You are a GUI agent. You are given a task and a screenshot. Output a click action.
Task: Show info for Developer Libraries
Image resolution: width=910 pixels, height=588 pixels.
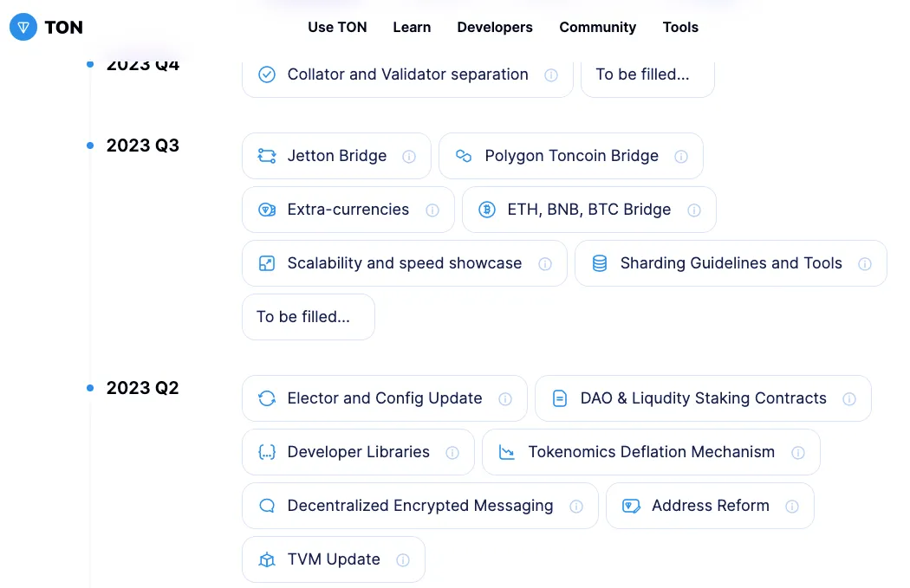pos(452,453)
